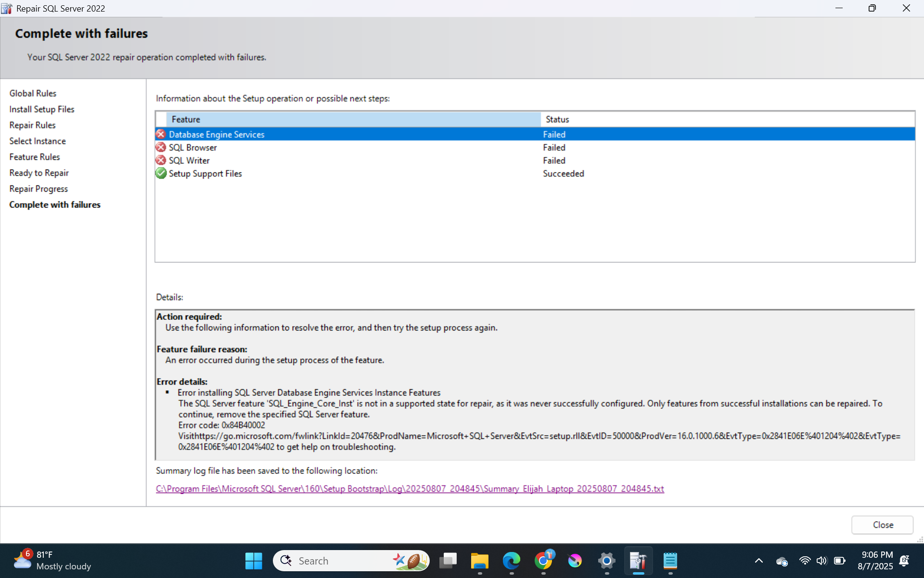Open the colorful swirl app on the taskbar
The width and height of the screenshot is (924, 578).
pos(575,561)
